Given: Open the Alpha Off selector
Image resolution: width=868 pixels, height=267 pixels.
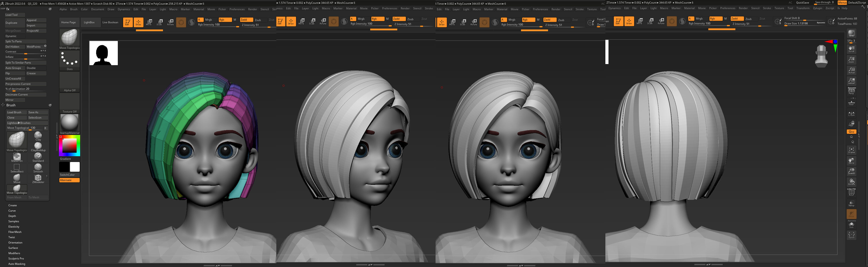Looking at the screenshot, I should click(69, 82).
